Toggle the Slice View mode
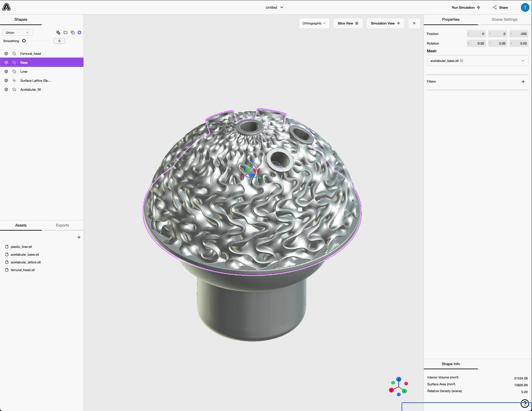This screenshot has width=532, height=411. [x=348, y=23]
